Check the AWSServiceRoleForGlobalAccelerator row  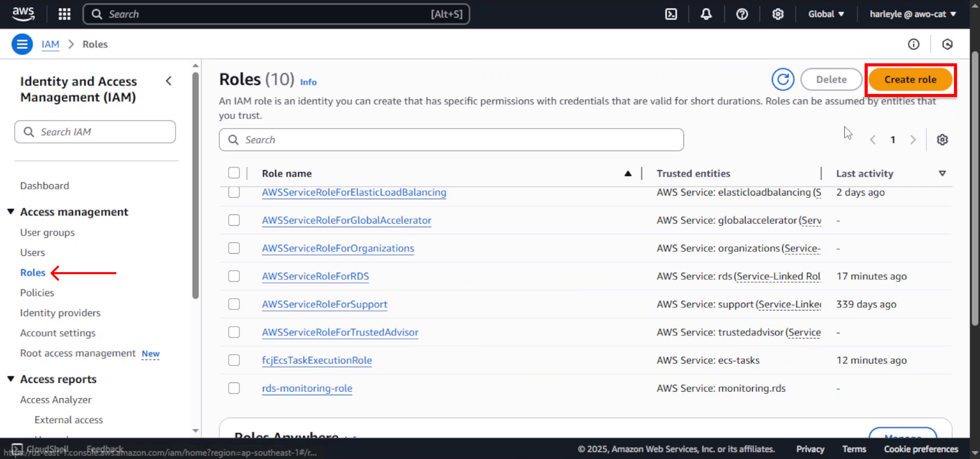(234, 220)
